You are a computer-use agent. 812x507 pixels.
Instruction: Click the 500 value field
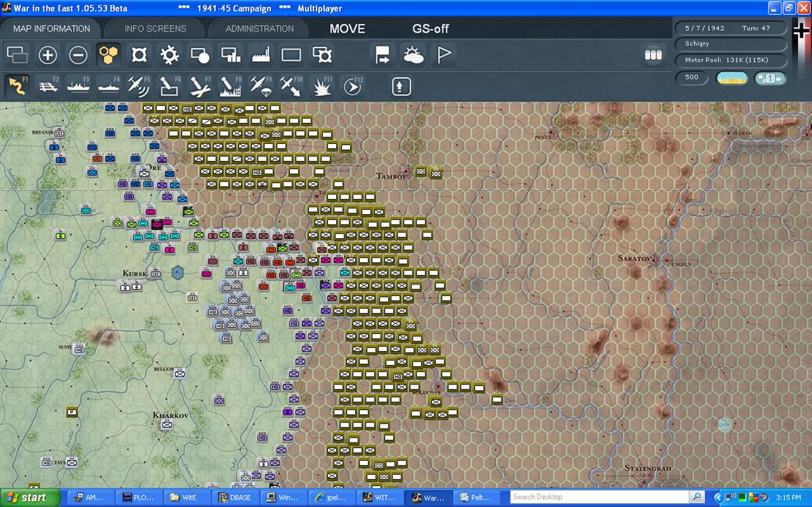[x=692, y=78]
